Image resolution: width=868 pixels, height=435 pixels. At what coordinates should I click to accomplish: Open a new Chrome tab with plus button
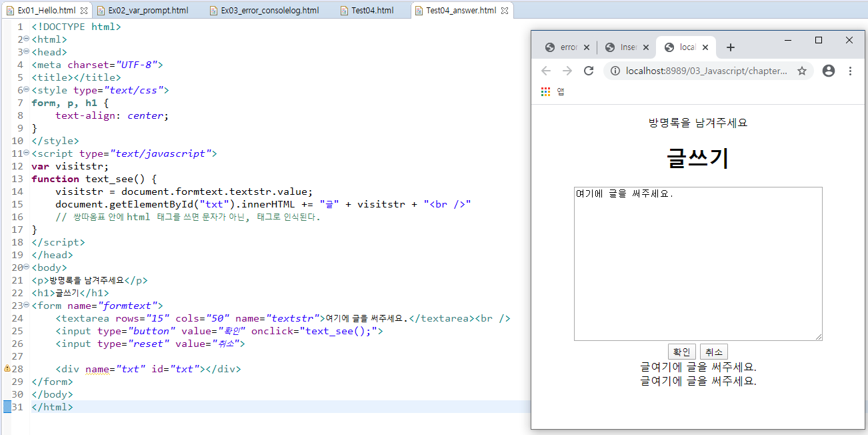pyautogui.click(x=731, y=47)
